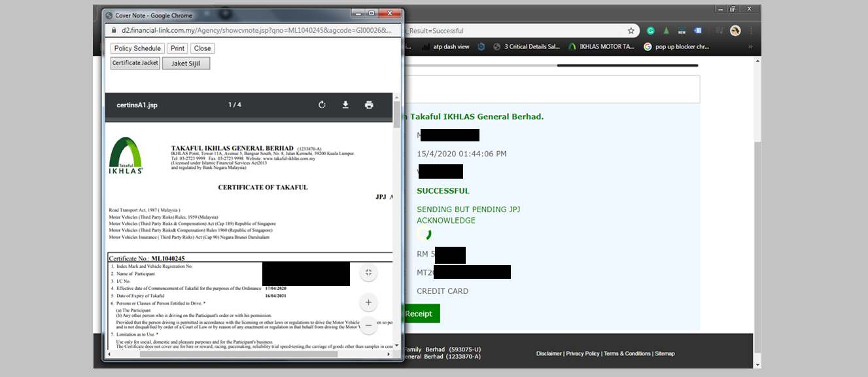This screenshot has width=868, height=377.
Task: Click the Policy Schedule button
Action: (137, 48)
